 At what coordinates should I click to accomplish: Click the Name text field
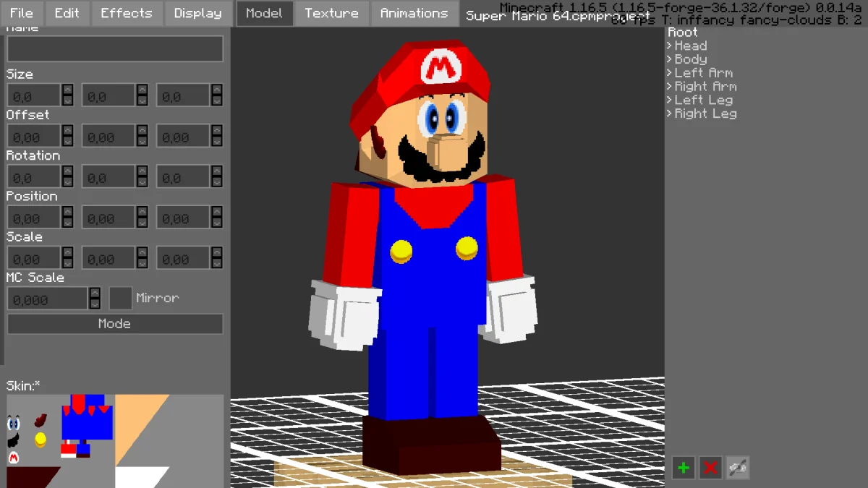[115, 48]
